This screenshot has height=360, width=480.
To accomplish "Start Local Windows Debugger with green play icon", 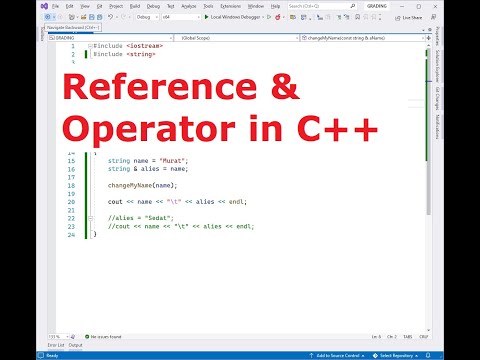I will coord(206,17).
